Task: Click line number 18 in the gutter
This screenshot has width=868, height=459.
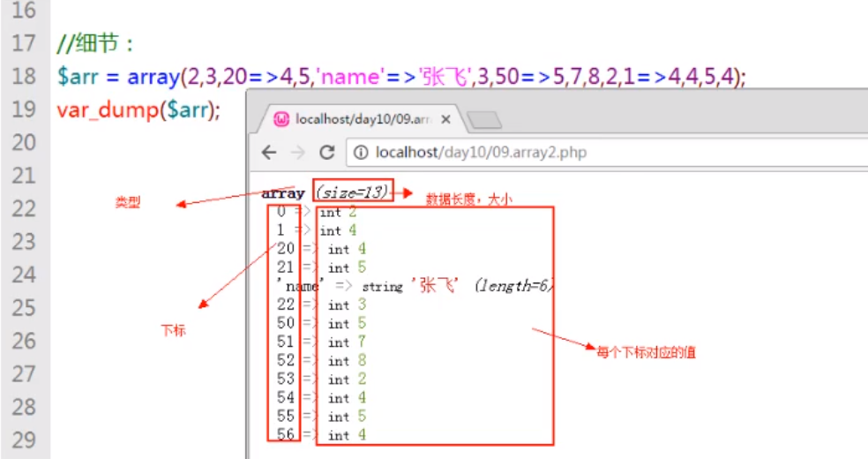Action: [x=24, y=77]
